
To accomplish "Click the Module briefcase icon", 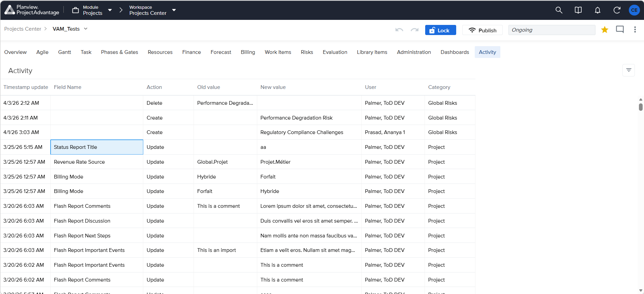I will tap(76, 10).
